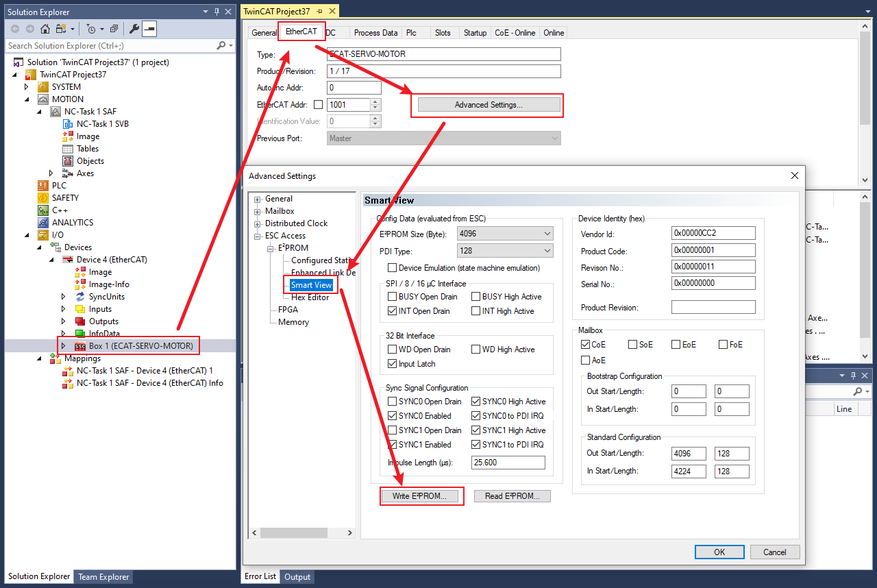
Task: Open Properties with the wrench icon
Action: (x=134, y=29)
